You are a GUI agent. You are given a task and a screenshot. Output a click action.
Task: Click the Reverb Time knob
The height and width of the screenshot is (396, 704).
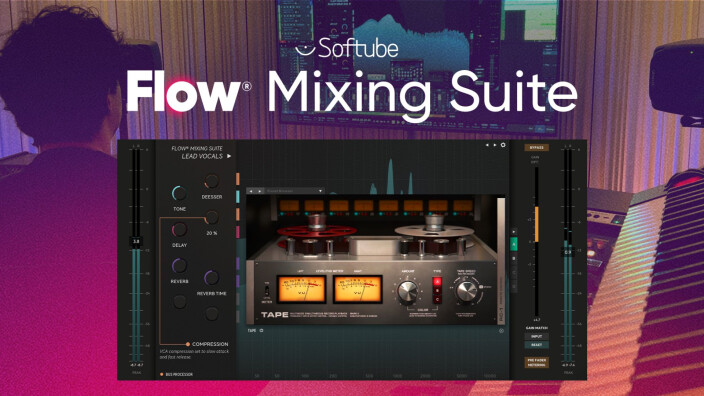point(211,278)
